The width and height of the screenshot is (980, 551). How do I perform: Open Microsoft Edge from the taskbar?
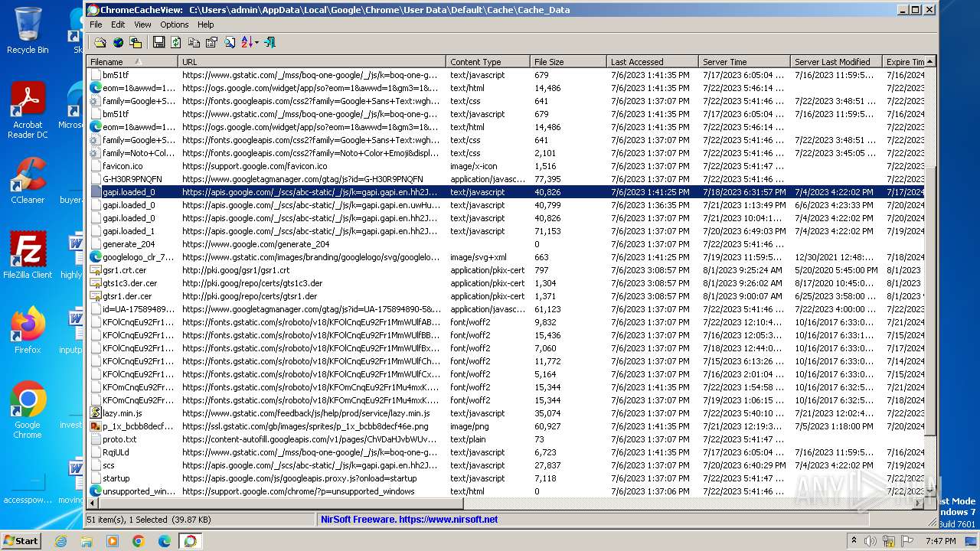point(165,541)
